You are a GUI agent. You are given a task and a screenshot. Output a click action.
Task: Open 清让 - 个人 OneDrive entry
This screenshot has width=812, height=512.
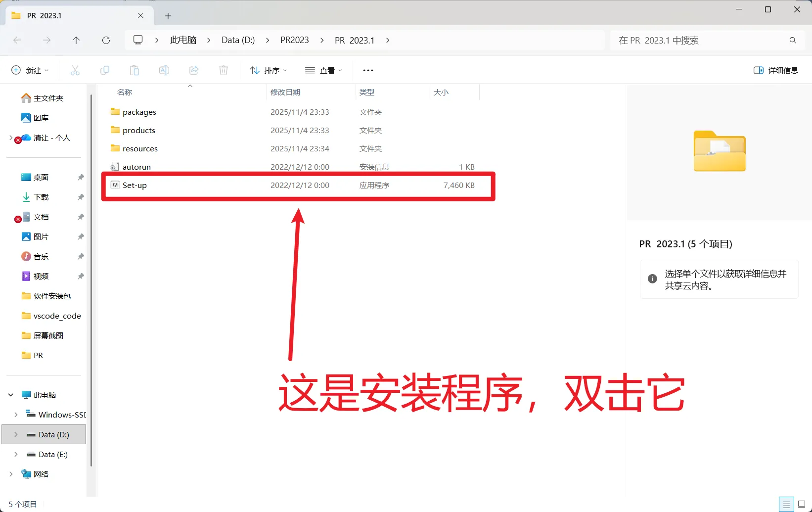coord(45,138)
